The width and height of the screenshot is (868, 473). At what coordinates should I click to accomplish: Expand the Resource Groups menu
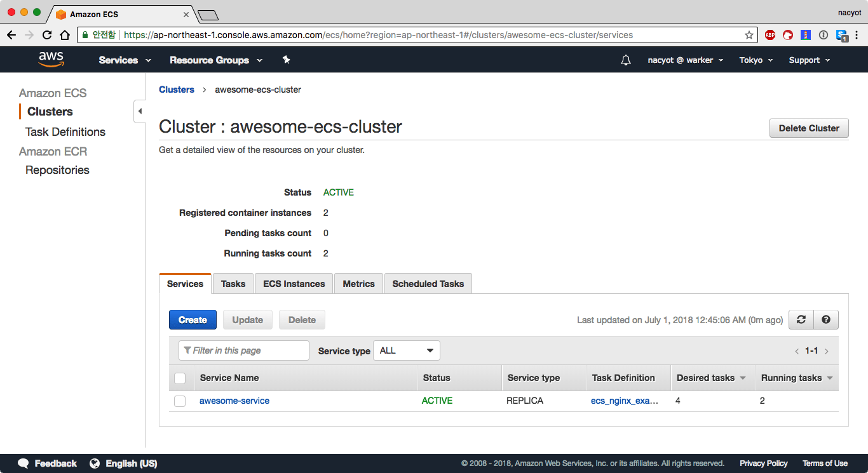[216, 60]
